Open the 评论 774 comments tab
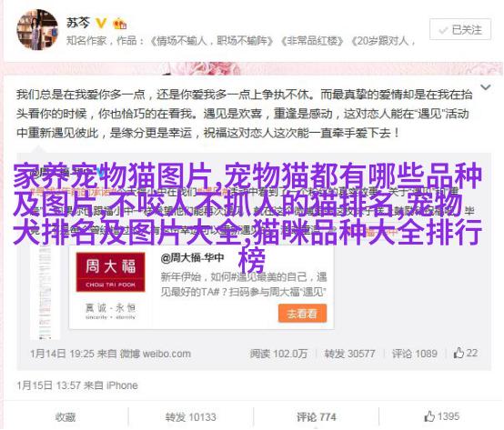Viewport: 504px width, 430px height. coord(316,417)
